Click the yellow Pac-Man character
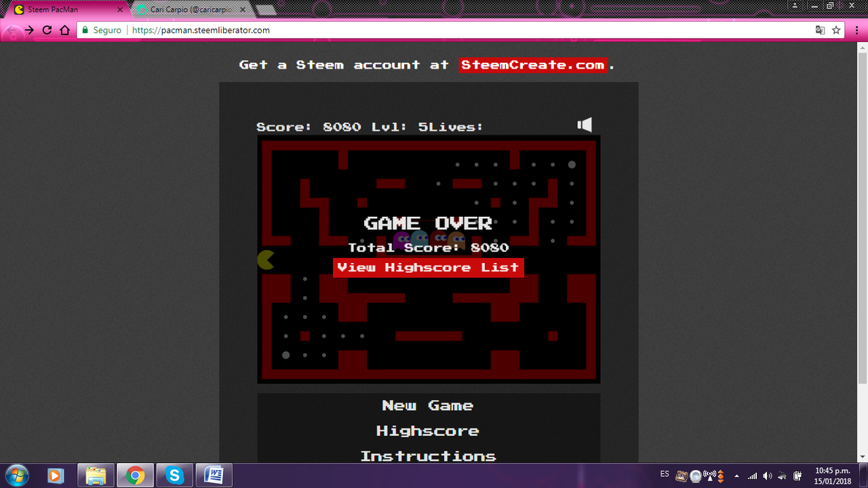This screenshot has width=868, height=488. pos(266,260)
